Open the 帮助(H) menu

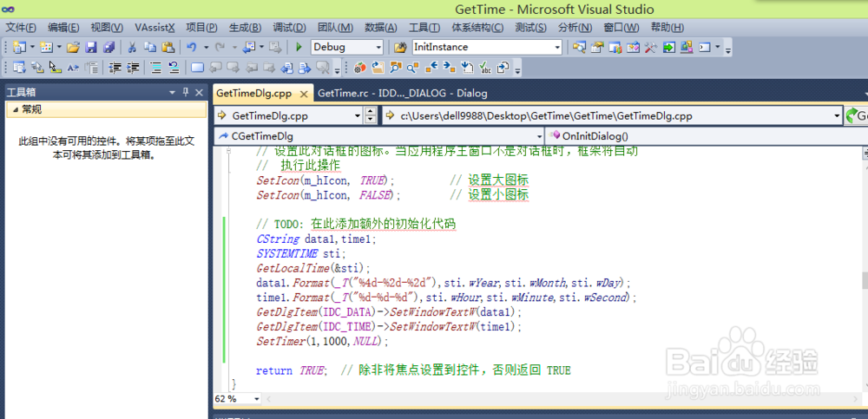tap(667, 28)
